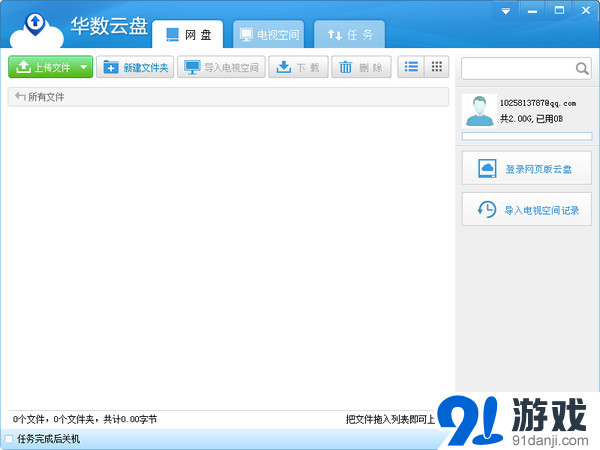
Task: Enable 任务完成后关机 checkbox
Action: coord(8,439)
